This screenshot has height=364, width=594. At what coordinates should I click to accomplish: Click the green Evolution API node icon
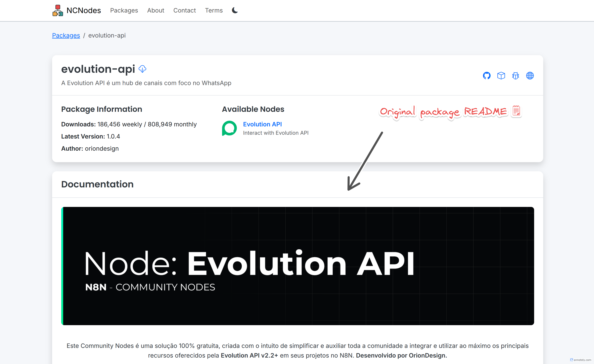coord(229,128)
